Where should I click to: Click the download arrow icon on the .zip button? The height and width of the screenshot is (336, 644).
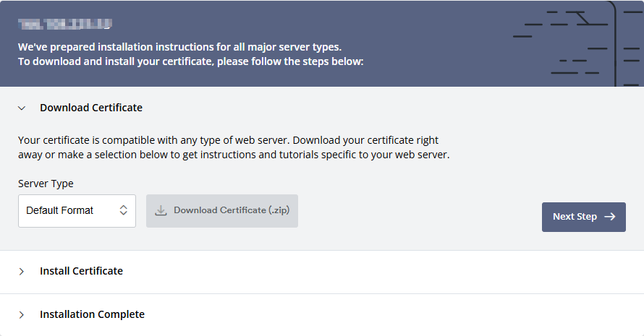click(x=161, y=210)
